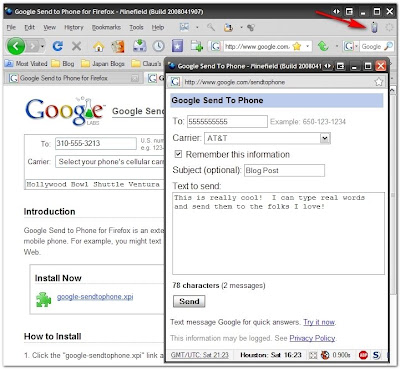
Task: Toggle the Remember this information checkbox
Action: point(178,154)
